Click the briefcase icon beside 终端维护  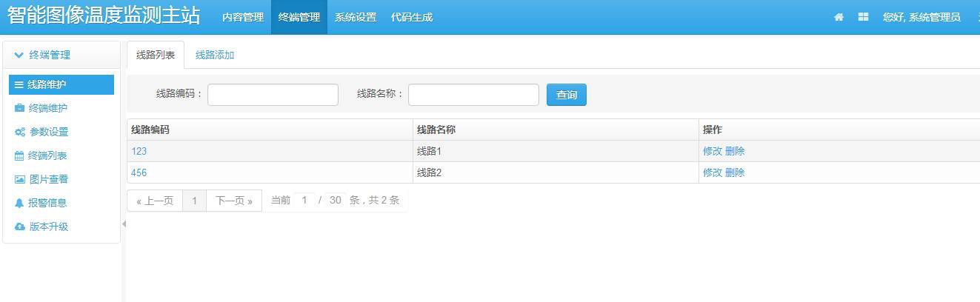coord(19,108)
